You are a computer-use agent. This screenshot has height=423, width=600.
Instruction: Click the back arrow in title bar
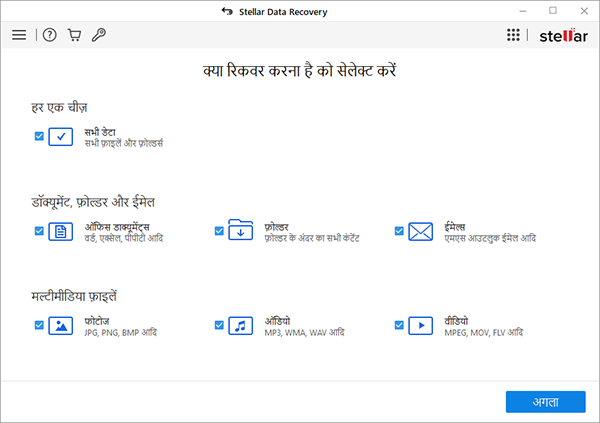[x=227, y=11]
